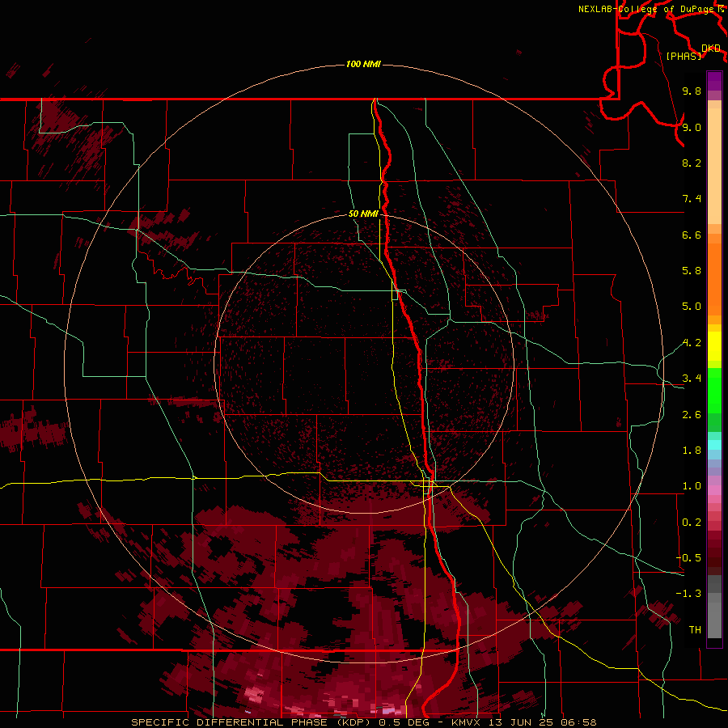728x728 pixels.
Task: Click the 2.6 value on color scale
Action: (x=692, y=415)
